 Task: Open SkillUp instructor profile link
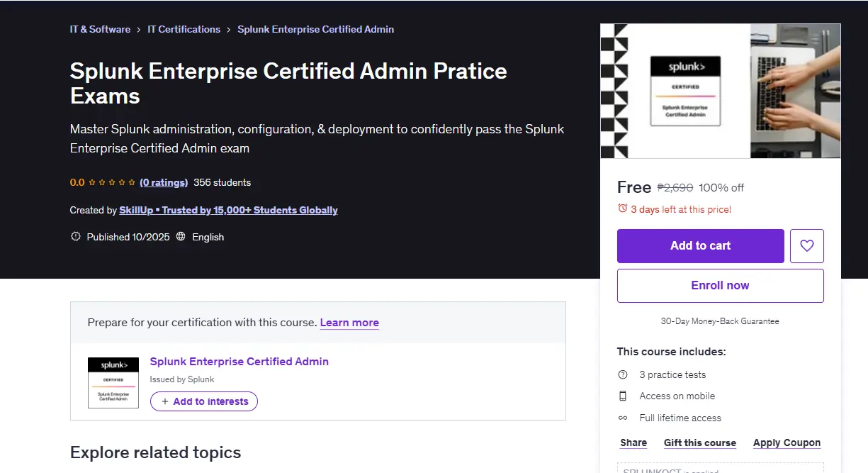point(228,210)
